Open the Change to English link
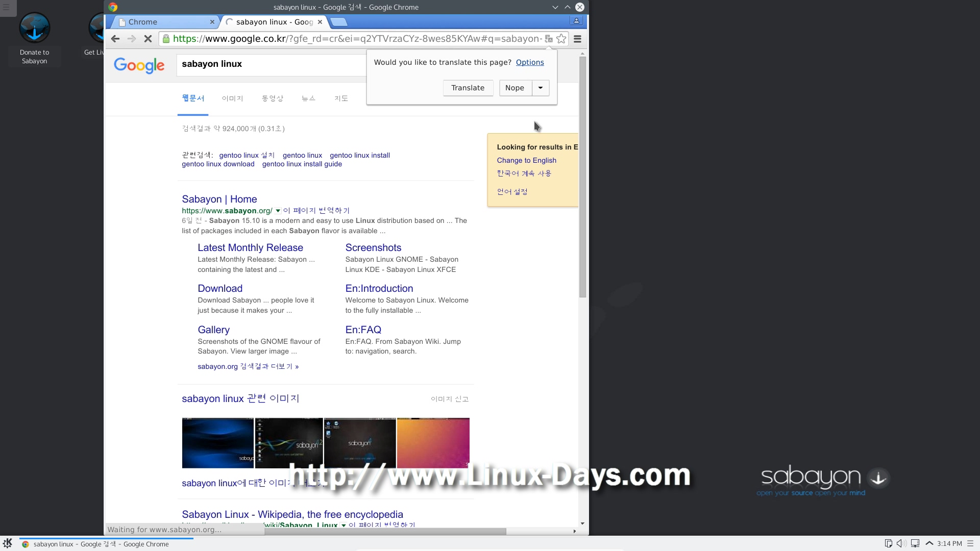Image resolution: width=980 pixels, height=551 pixels. coord(526,160)
